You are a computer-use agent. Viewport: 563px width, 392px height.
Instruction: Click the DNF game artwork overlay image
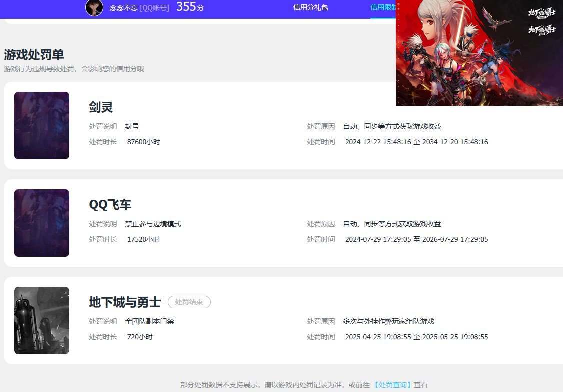pos(479,53)
